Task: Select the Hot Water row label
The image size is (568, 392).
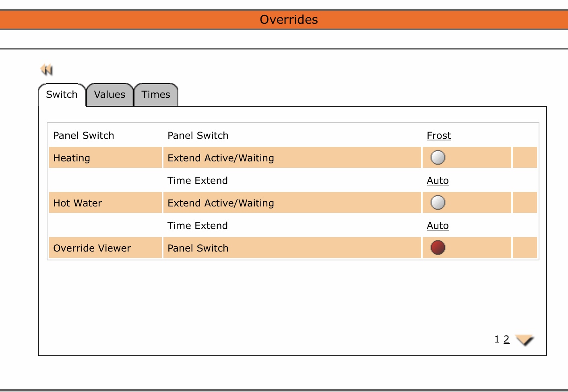Action: [78, 203]
